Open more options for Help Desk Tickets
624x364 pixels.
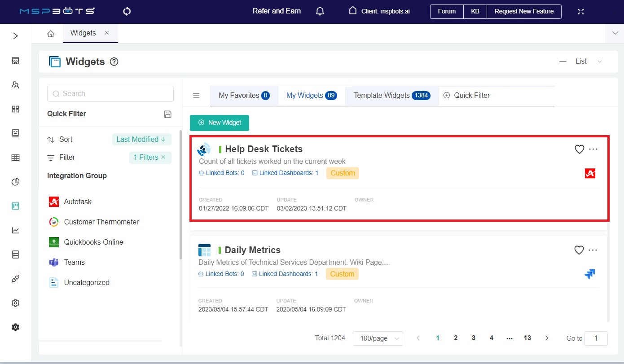coord(593,149)
